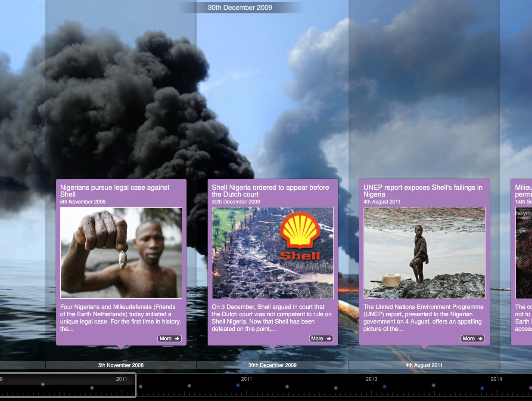Click the Shell logo aerial photo thumbnail

[273, 253]
